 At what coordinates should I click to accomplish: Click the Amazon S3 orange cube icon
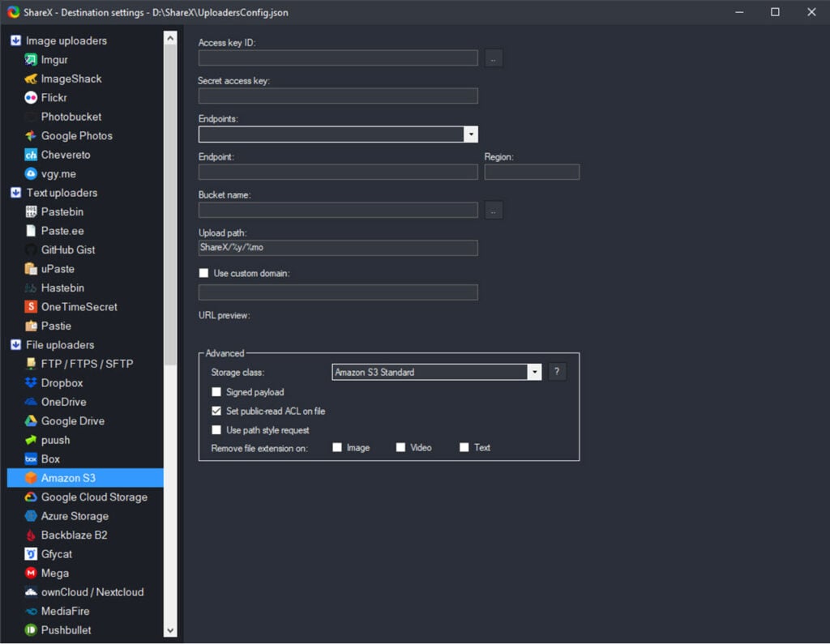[31, 479]
